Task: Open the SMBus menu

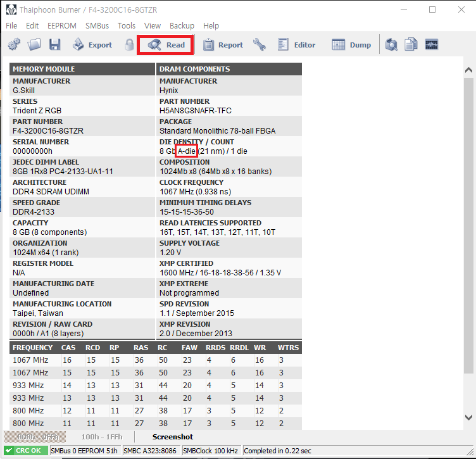Action: click(97, 26)
